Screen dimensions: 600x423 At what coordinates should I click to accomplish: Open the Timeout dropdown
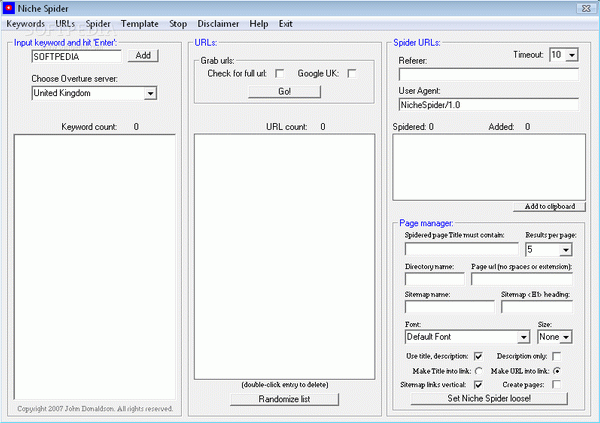click(x=572, y=55)
